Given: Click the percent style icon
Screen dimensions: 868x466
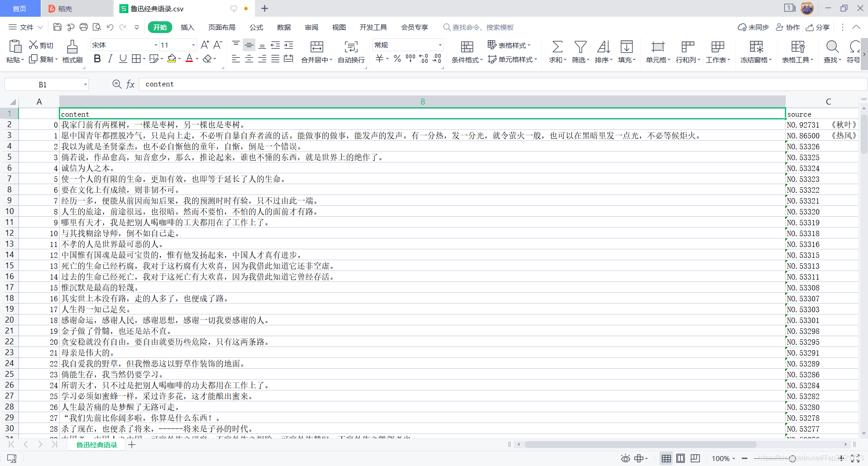Looking at the screenshot, I should coord(397,58).
